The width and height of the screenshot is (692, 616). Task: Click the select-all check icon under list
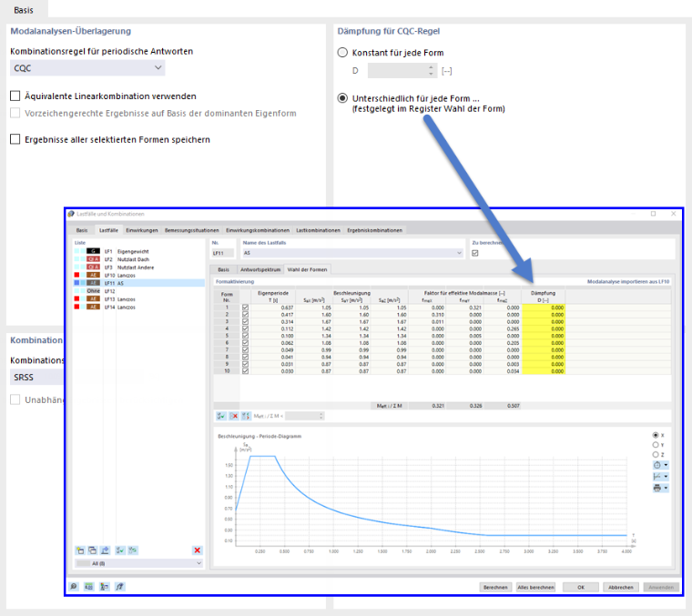coord(120,550)
